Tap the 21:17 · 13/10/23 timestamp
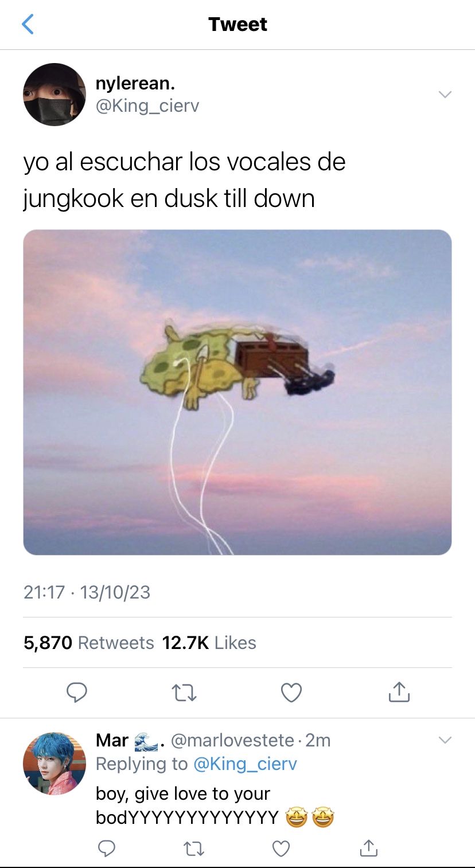The height and width of the screenshot is (868, 475). pyautogui.click(x=87, y=592)
